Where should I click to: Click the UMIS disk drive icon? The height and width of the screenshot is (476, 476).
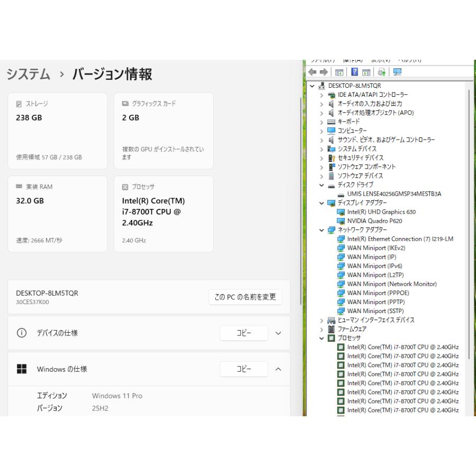[341, 195]
